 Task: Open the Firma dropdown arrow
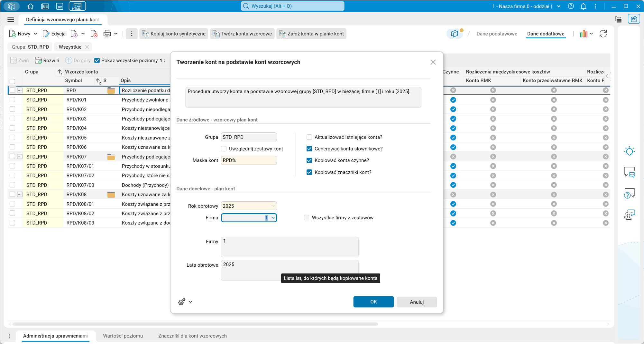coord(273,218)
